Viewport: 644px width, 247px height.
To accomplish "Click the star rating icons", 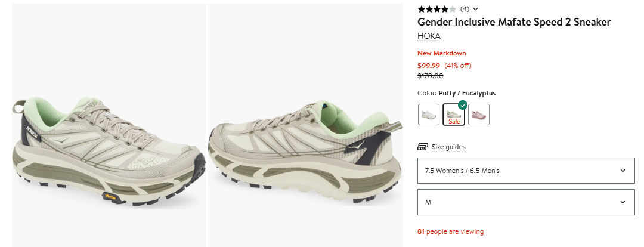I will click(x=436, y=8).
